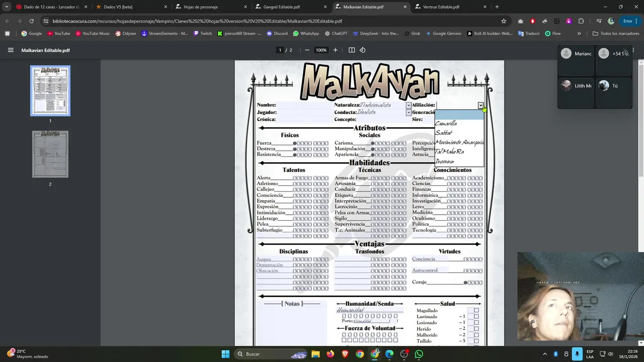Open the Naturaleza dropdown arrow
Image resolution: width=644 pixels, height=362 pixels.
tap(409, 106)
